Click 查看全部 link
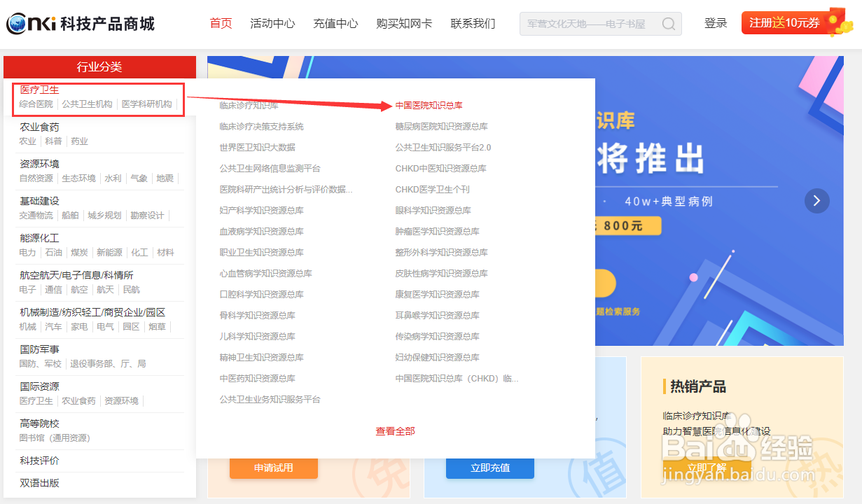This screenshot has height=504, width=862. [395, 431]
